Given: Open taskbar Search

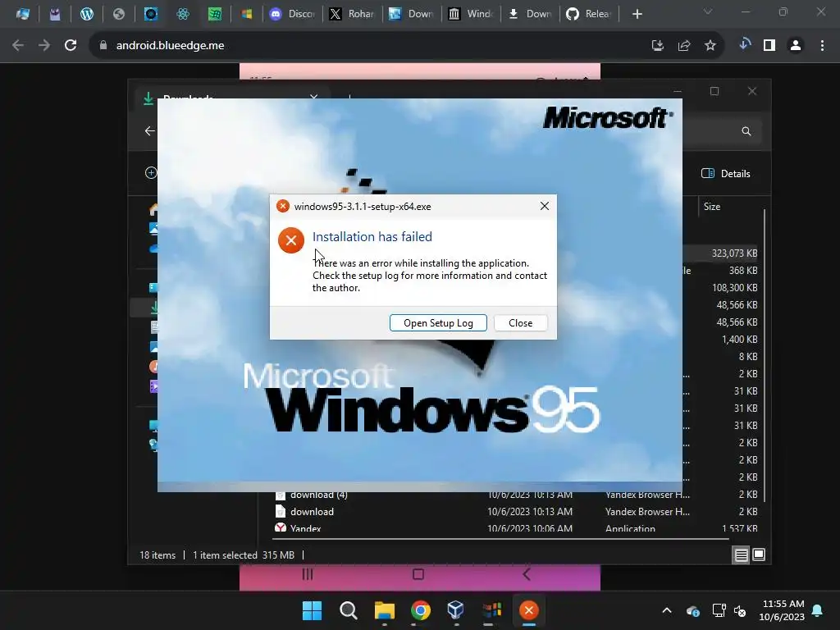Looking at the screenshot, I should coord(348,610).
